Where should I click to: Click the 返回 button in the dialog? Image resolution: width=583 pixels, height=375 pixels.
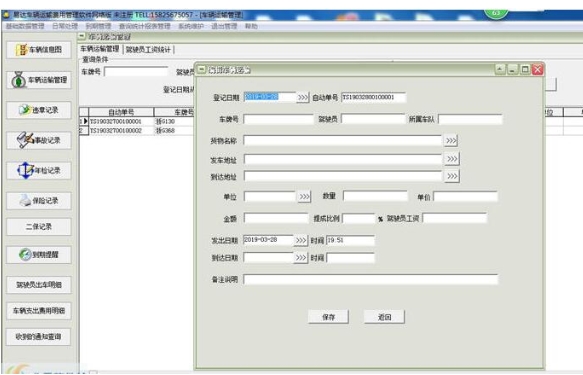[x=384, y=317]
